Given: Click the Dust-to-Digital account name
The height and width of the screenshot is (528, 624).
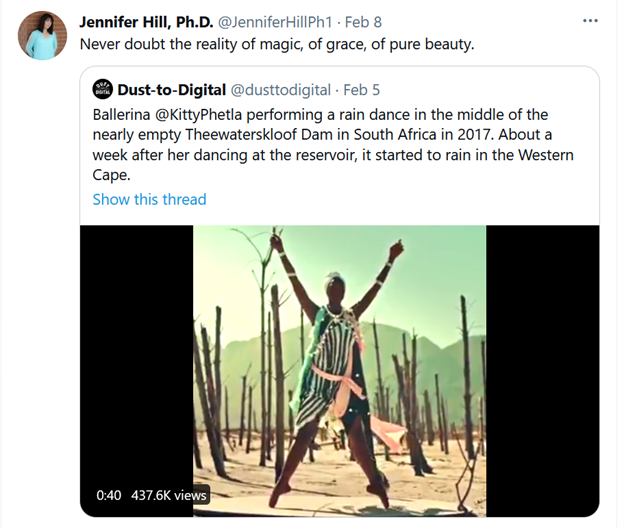Looking at the screenshot, I should click(172, 90).
